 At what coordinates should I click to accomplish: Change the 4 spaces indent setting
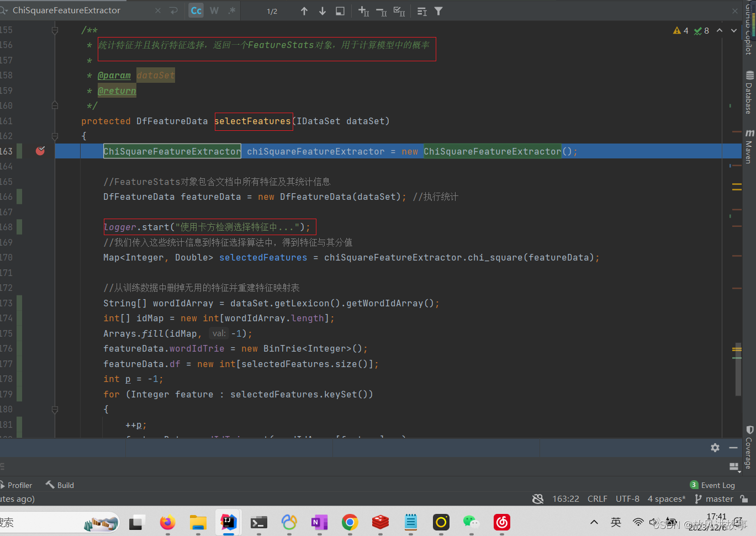pos(667,499)
